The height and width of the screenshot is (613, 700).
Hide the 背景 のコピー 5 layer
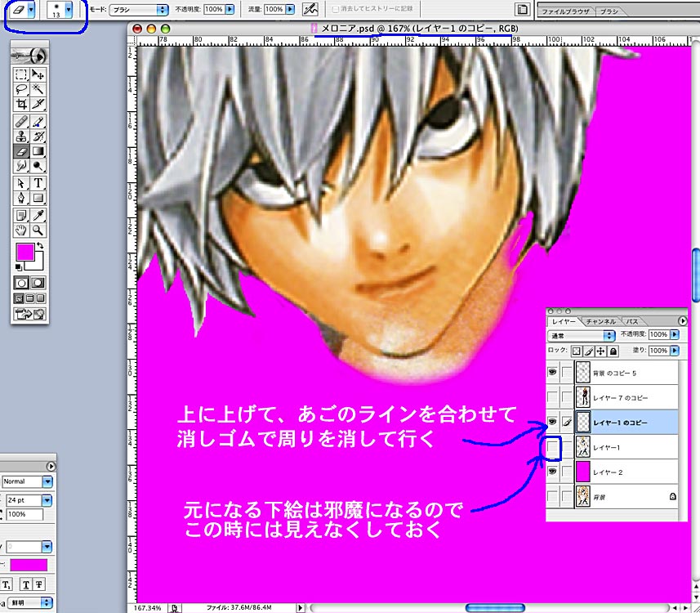[553, 372]
